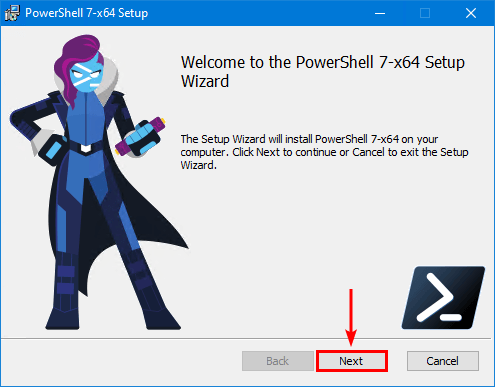Click the PowerShell prompt logo
This screenshot has height=387, width=495.
[x=443, y=298]
